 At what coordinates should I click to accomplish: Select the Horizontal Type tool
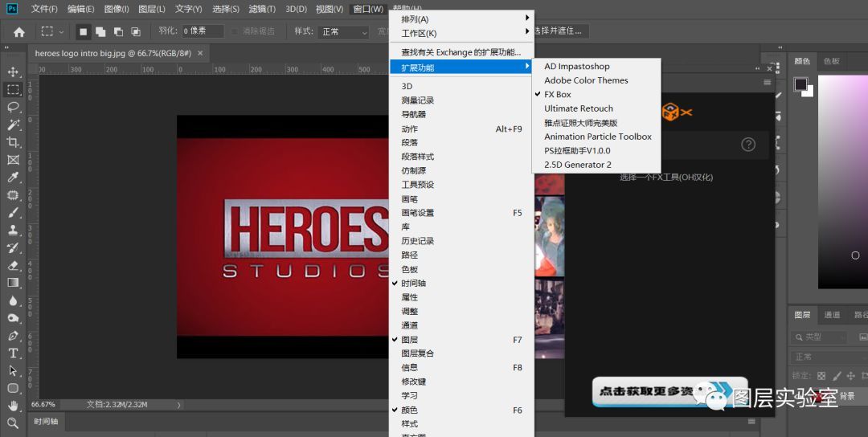(13, 353)
